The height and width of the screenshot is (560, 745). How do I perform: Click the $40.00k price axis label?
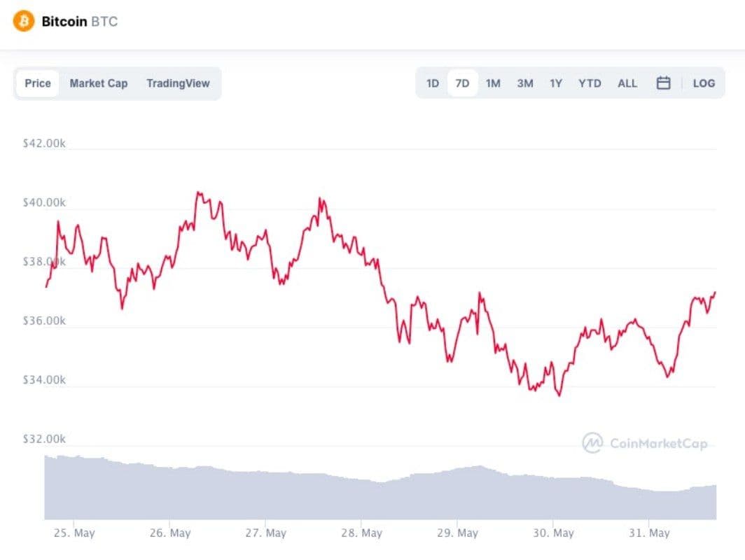point(44,202)
